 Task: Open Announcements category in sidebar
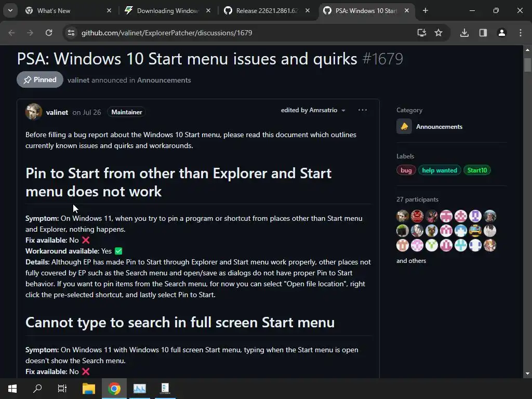click(439, 127)
